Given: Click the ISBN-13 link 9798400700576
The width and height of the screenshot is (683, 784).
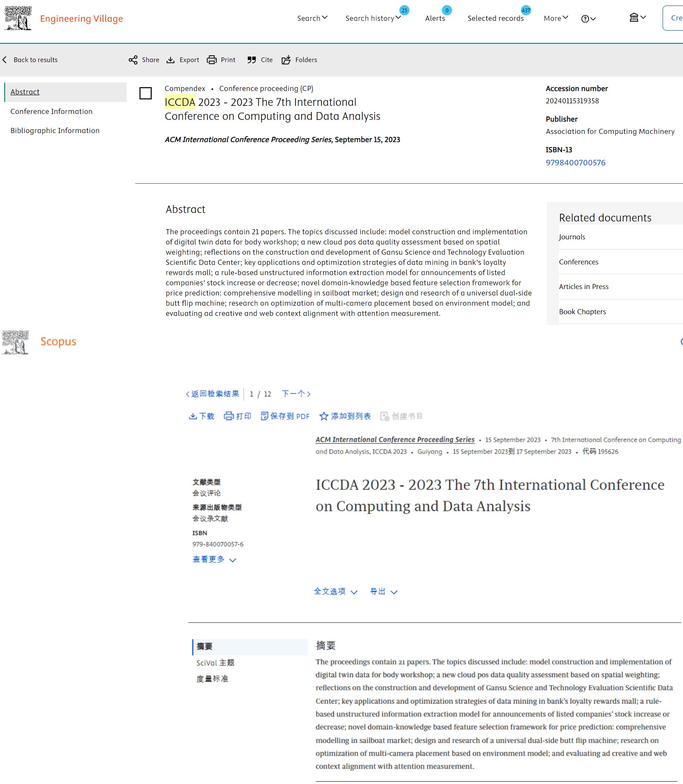Looking at the screenshot, I should [575, 163].
